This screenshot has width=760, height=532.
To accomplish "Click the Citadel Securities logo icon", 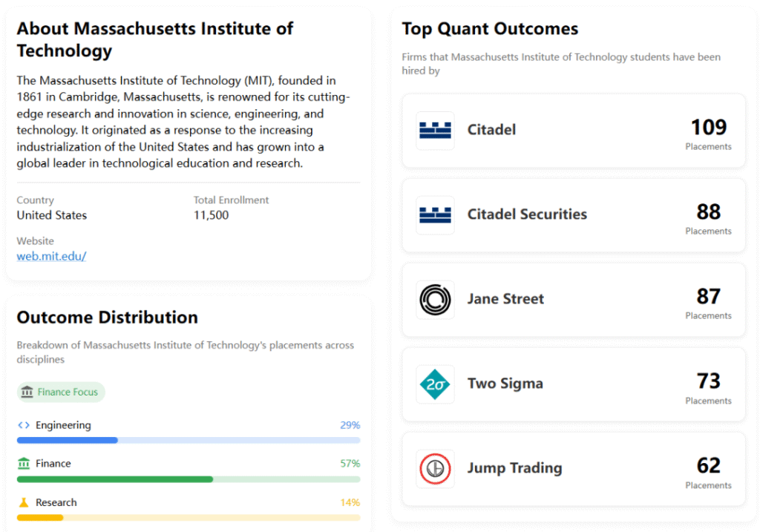I will pos(435,215).
